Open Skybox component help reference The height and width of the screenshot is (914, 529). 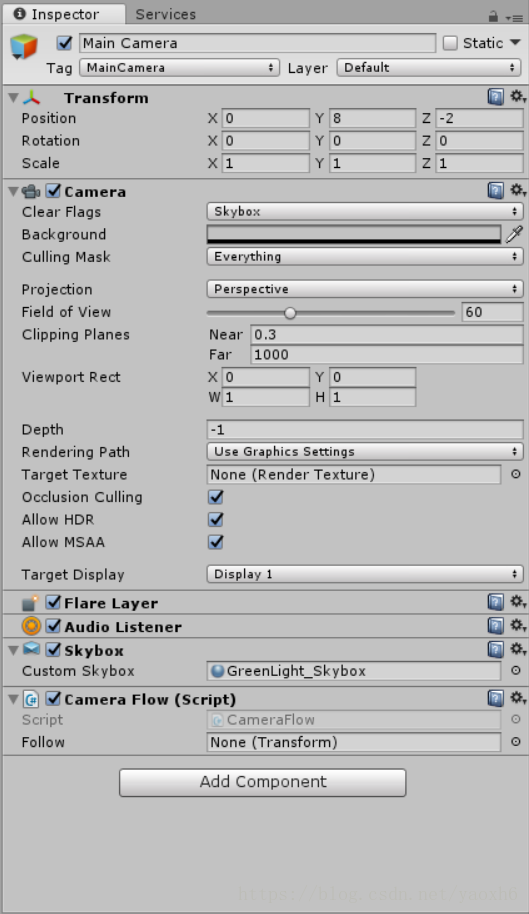tap(495, 649)
